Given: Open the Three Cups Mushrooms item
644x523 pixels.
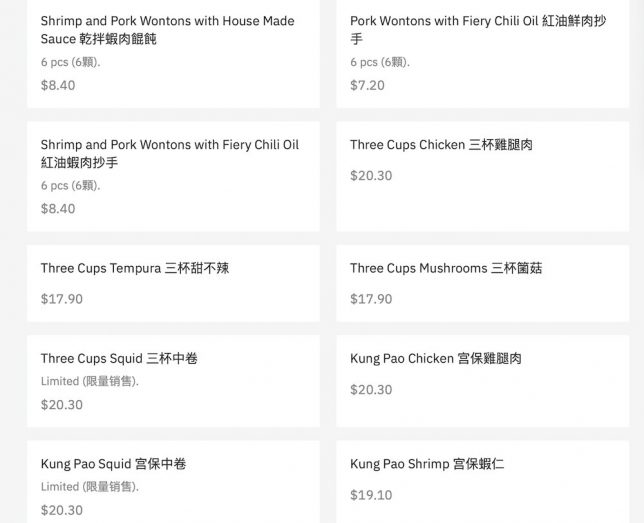Looking at the screenshot, I should 446,269.
